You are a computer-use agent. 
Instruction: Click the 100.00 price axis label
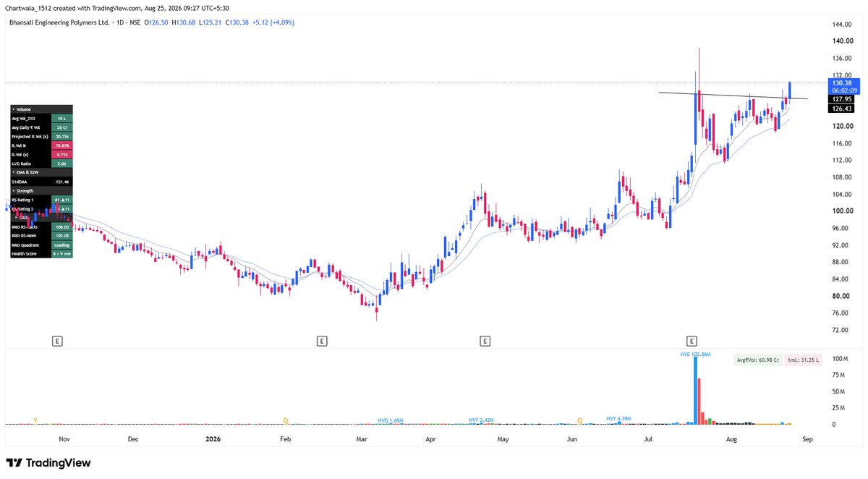[x=842, y=211]
